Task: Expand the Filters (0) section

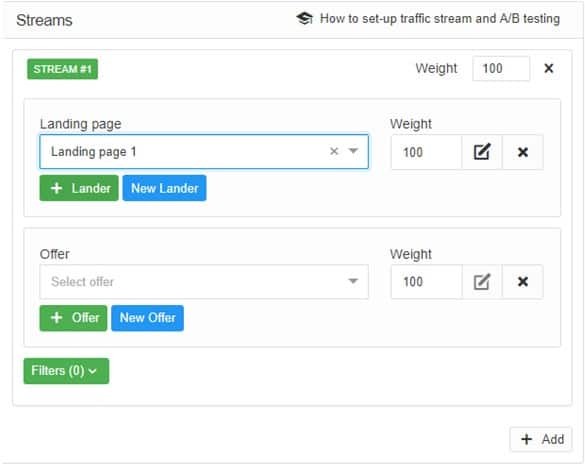Action: (66, 371)
